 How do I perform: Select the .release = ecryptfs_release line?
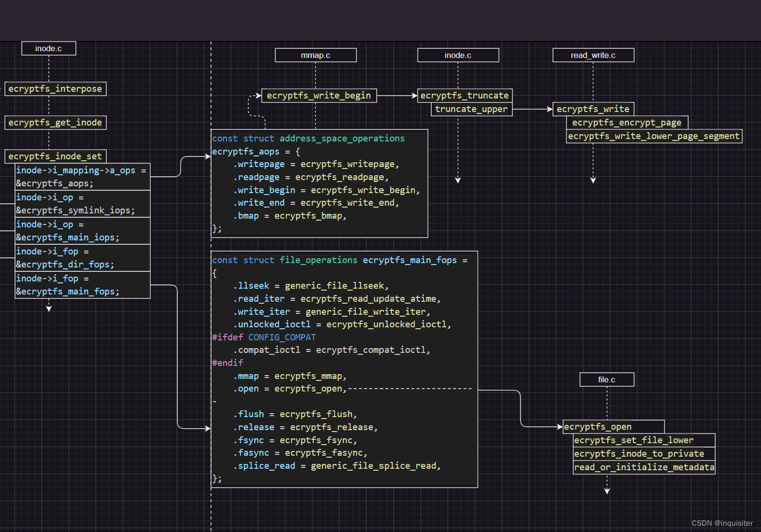[306, 427]
